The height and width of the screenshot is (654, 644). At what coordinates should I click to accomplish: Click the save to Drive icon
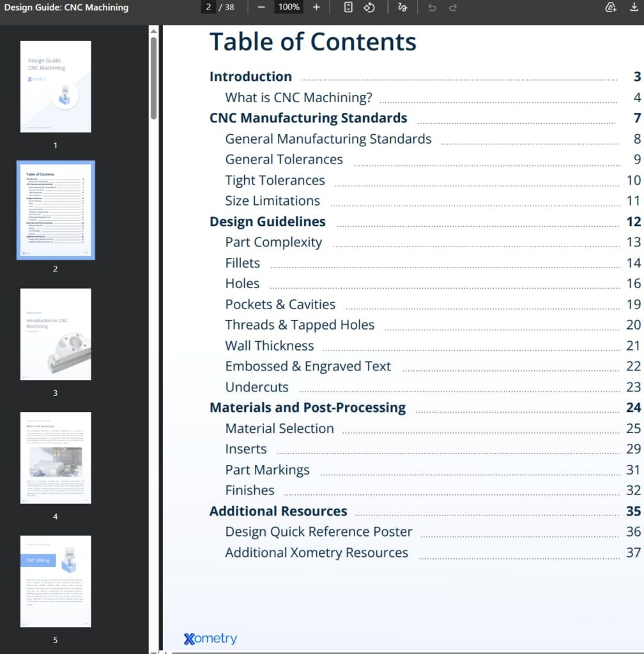(611, 8)
